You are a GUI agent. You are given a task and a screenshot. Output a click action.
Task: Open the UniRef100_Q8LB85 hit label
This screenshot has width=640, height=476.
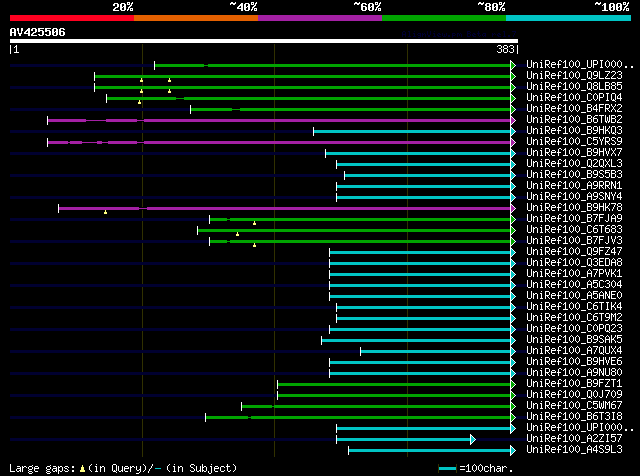[574, 87]
